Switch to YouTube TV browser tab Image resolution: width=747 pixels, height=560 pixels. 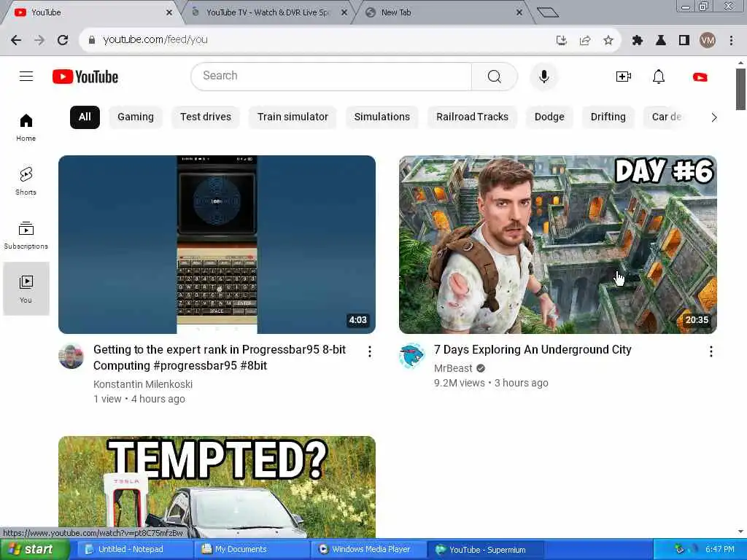tap(267, 13)
